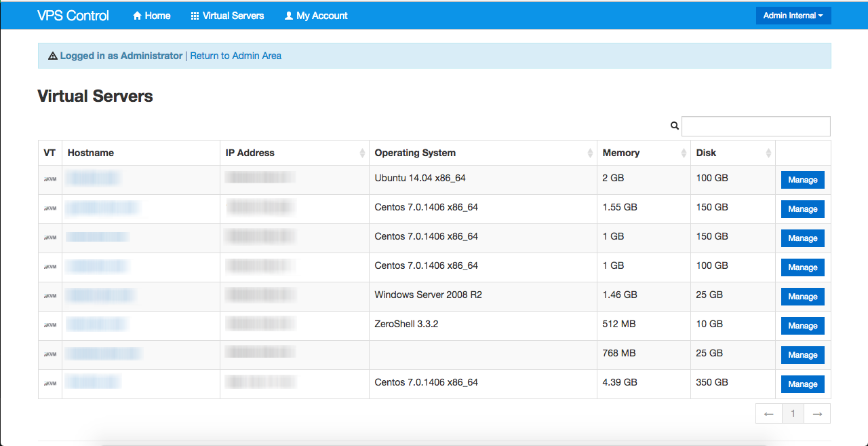Image resolution: width=868 pixels, height=446 pixels.
Task: Manage the ZeroShell 3.3.2 server
Action: [x=802, y=326]
